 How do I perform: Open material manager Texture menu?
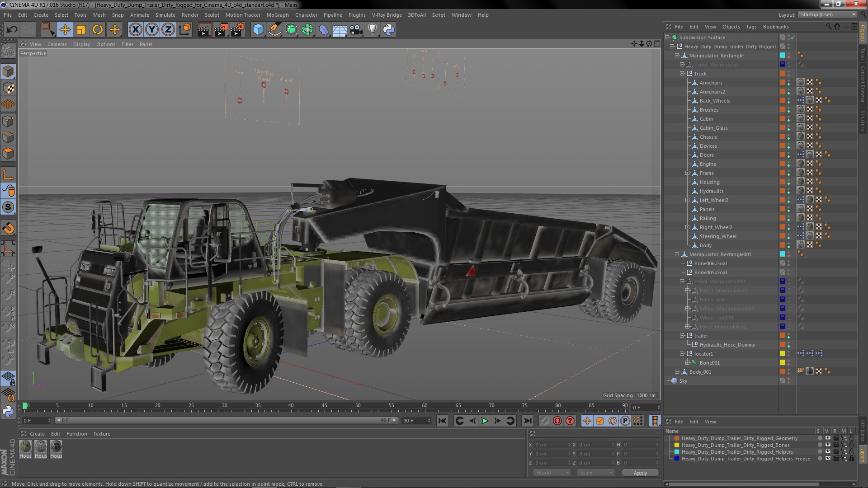pos(102,434)
